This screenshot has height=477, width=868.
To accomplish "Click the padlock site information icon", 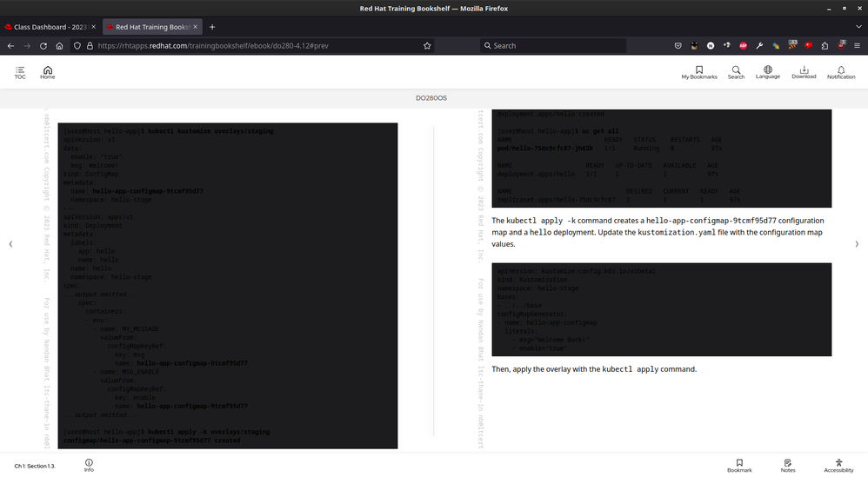I will tap(90, 46).
